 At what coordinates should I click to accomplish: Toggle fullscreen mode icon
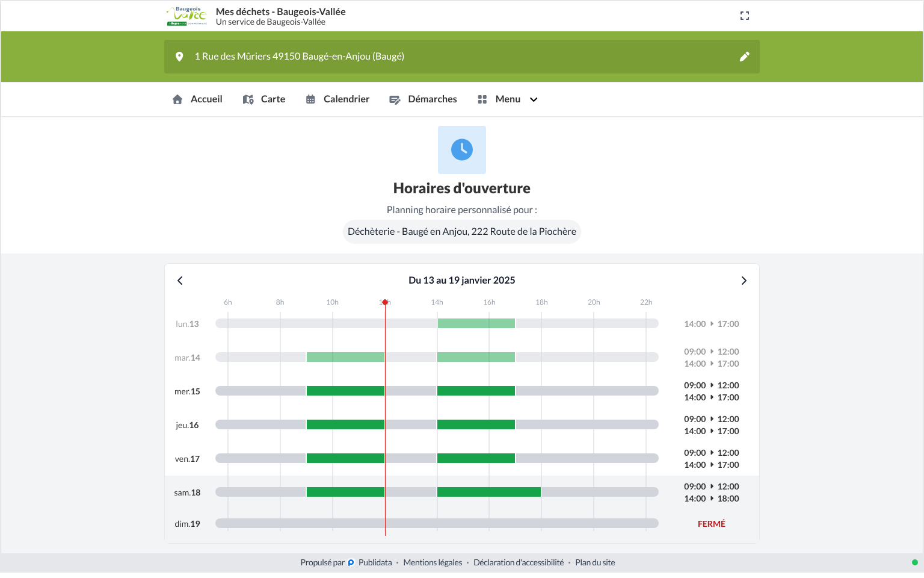(745, 16)
